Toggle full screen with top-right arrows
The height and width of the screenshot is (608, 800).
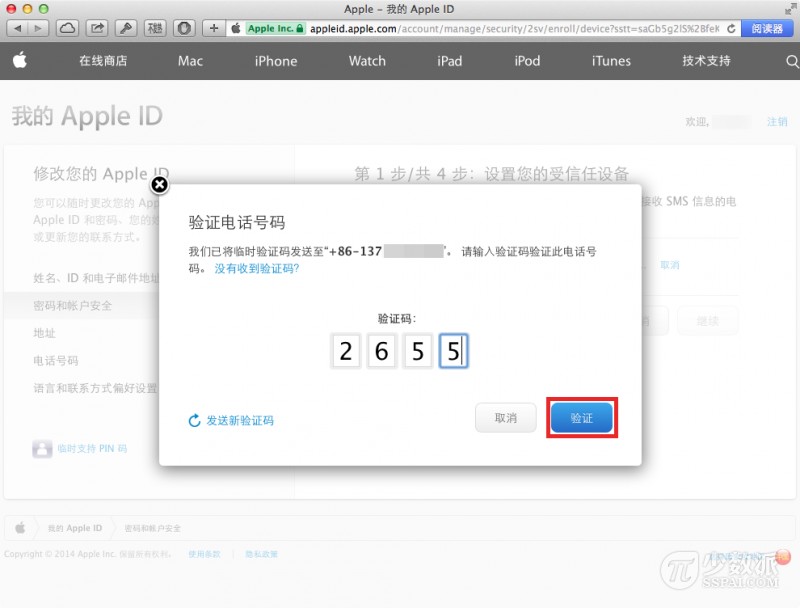(791, 9)
